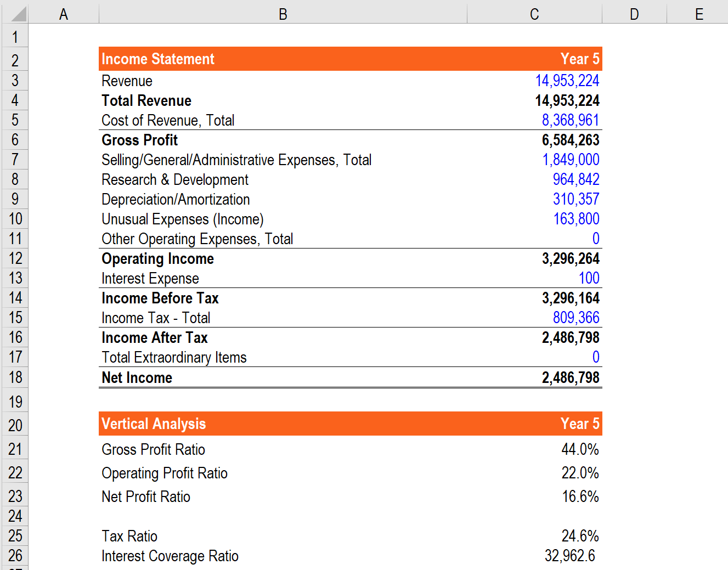This screenshot has height=570, width=728.
Task: Select column C header
Action: click(x=533, y=14)
